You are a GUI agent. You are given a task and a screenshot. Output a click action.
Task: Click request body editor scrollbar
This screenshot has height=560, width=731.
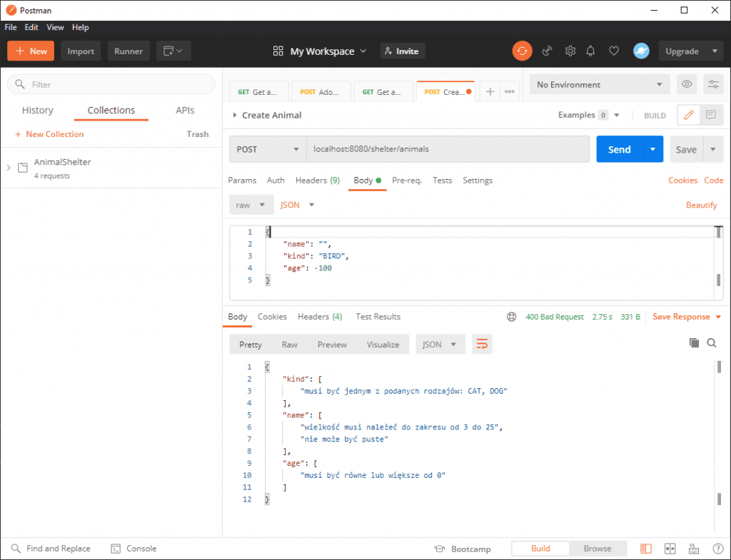point(718,261)
